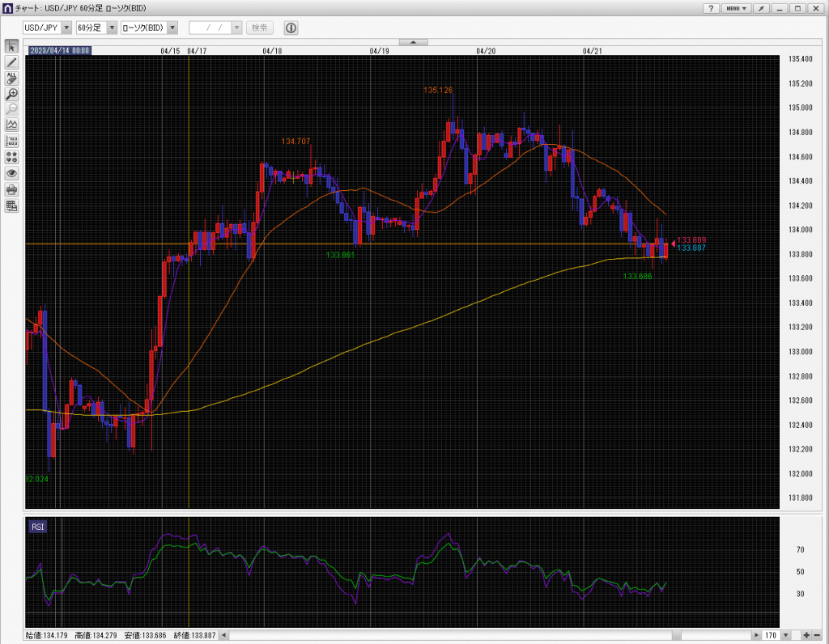Click the 04/15 date axis label
This screenshot has width=829, height=644.
(170, 51)
